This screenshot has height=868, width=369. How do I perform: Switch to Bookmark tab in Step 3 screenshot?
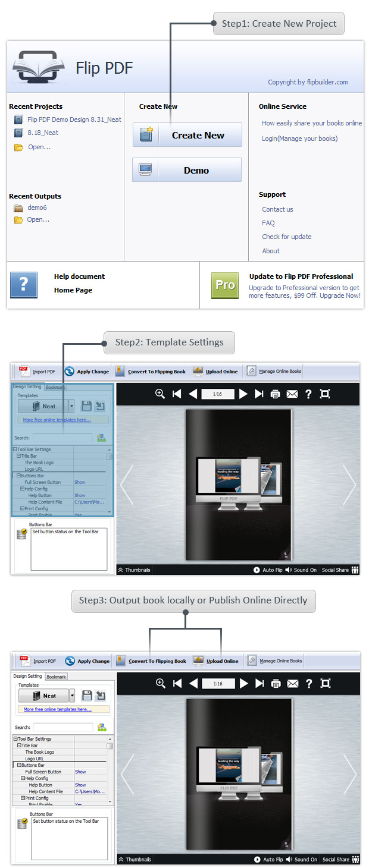pos(57,677)
